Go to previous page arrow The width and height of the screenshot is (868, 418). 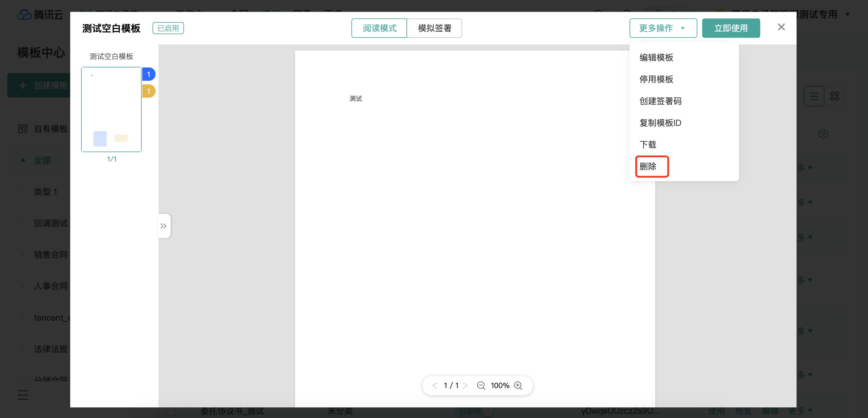coord(435,385)
